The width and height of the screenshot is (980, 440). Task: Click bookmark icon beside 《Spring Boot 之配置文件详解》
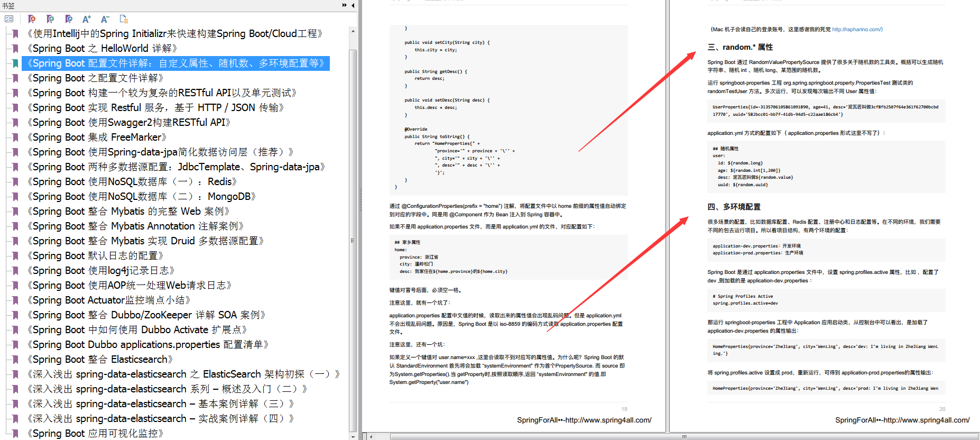pyautogui.click(x=16, y=78)
